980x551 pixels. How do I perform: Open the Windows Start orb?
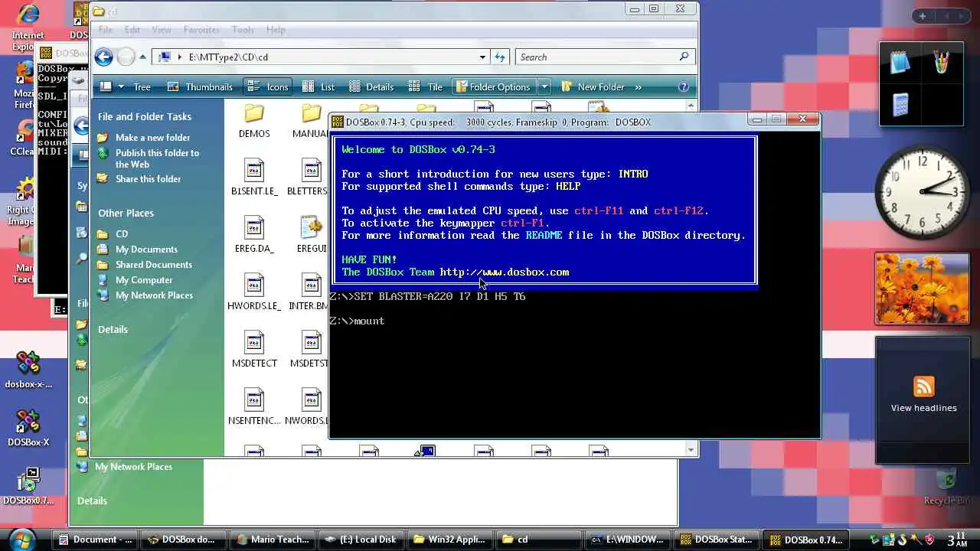(x=22, y=540)
